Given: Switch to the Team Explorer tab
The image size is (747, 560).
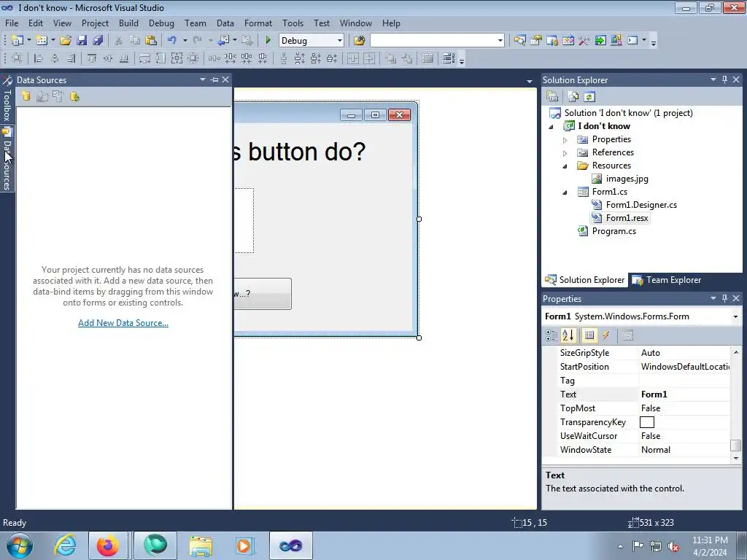Looking at the screenshot, I should coord(667,280).
